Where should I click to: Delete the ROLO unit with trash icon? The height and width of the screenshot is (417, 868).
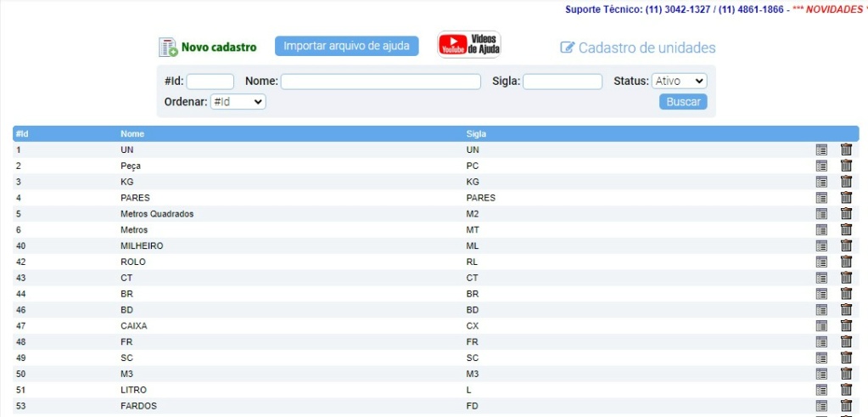click(846, 262)
